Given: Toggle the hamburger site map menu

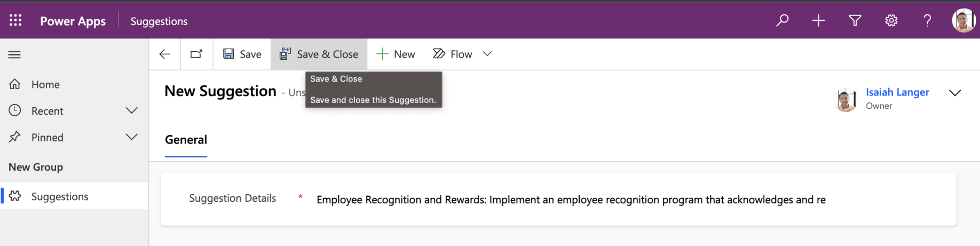Looking at the screenshot, I should [x=14, y=54].
